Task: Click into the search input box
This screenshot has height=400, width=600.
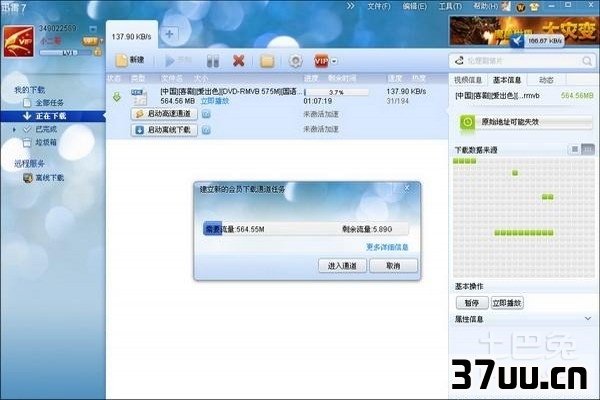Action: (523, 60)
